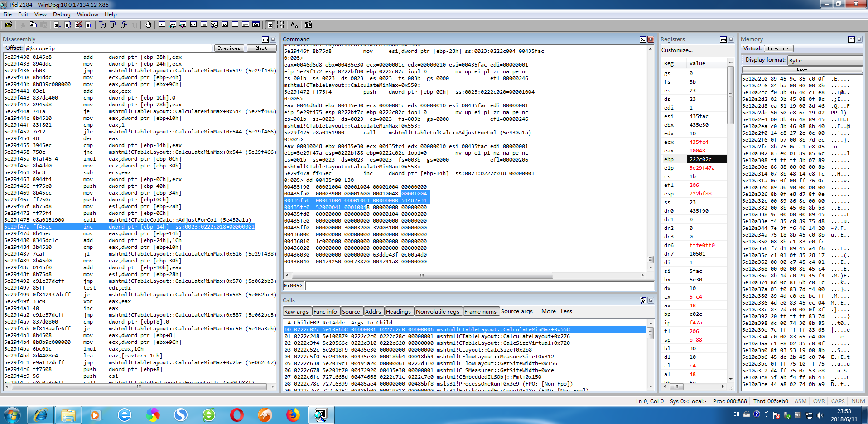Click the Disassembly Offset input field
The image size is (868, 424).
(119, 48)
